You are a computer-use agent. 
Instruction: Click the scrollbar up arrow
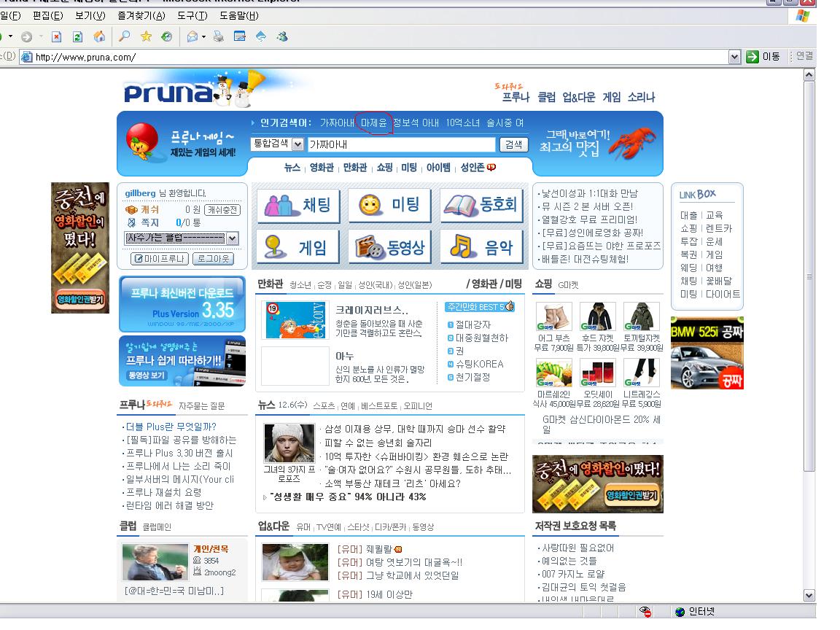pyautogui.click(x=809, y=75)
